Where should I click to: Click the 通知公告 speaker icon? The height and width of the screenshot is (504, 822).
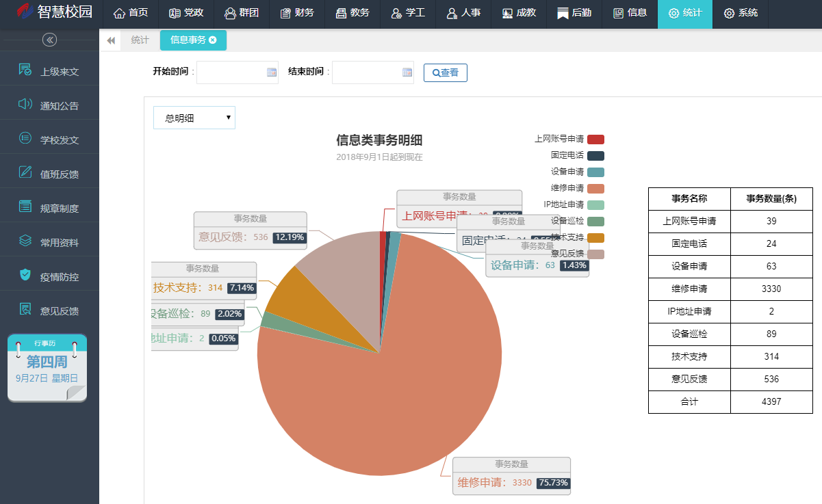click(x=25, y=104)
